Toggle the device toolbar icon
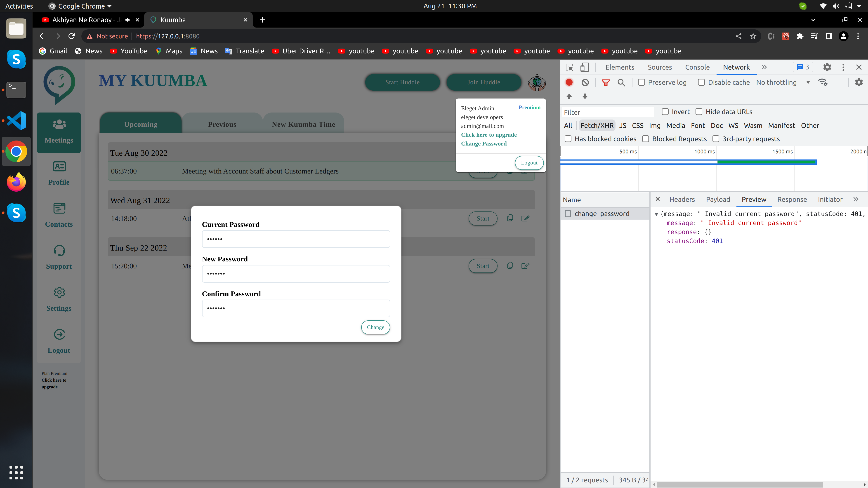This screenshot has height=488, width=868. [x=585, y=67]
